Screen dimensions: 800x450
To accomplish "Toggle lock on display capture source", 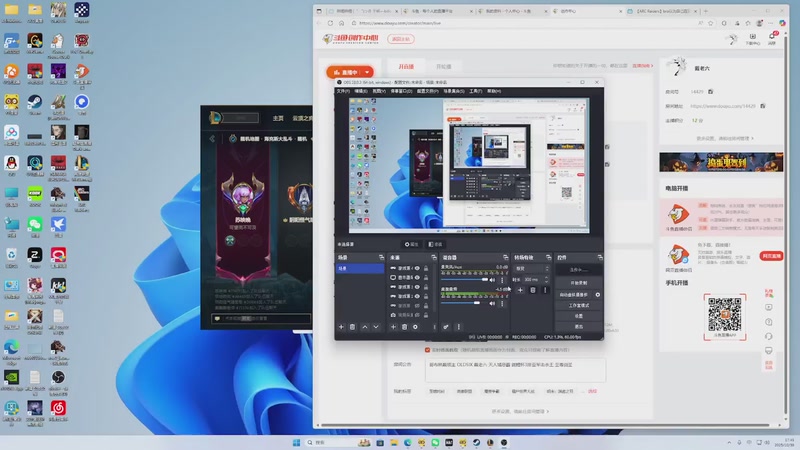I will [x=426, y=278].
